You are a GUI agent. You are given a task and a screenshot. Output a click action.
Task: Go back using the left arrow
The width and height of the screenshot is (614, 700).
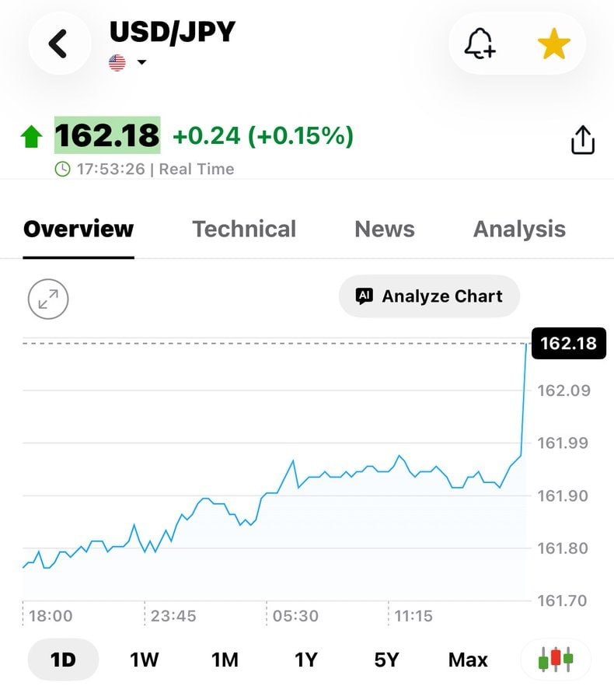(x=59, y=44)
